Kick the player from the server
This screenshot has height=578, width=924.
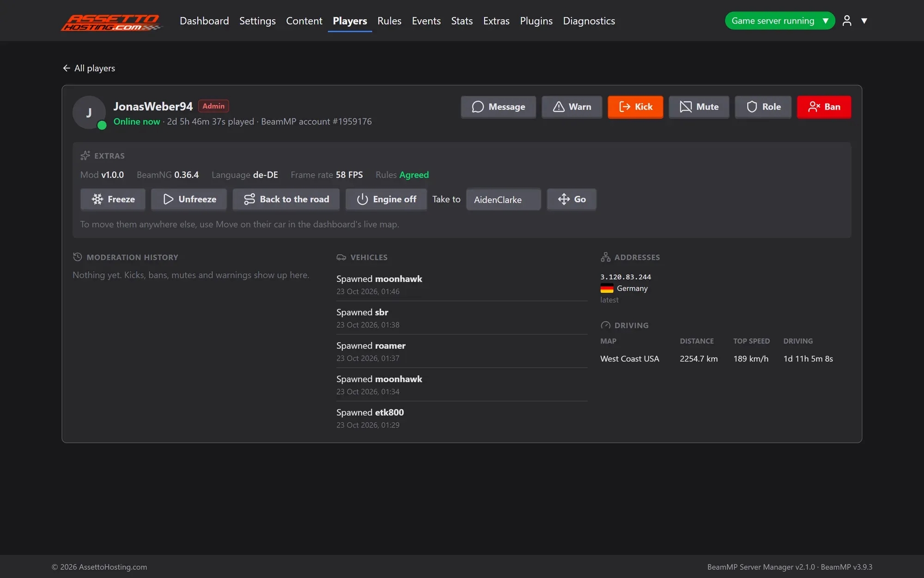click(x=635, y=107)
